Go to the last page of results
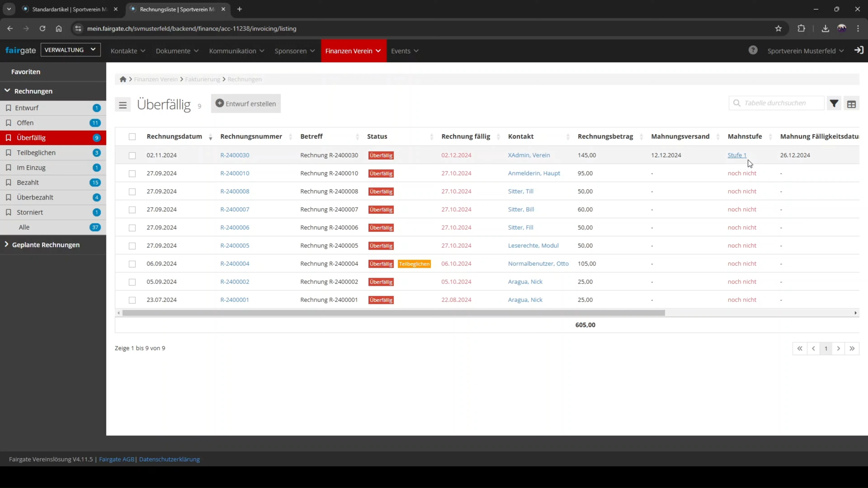868x488 pixels. [x=852, y=349]
